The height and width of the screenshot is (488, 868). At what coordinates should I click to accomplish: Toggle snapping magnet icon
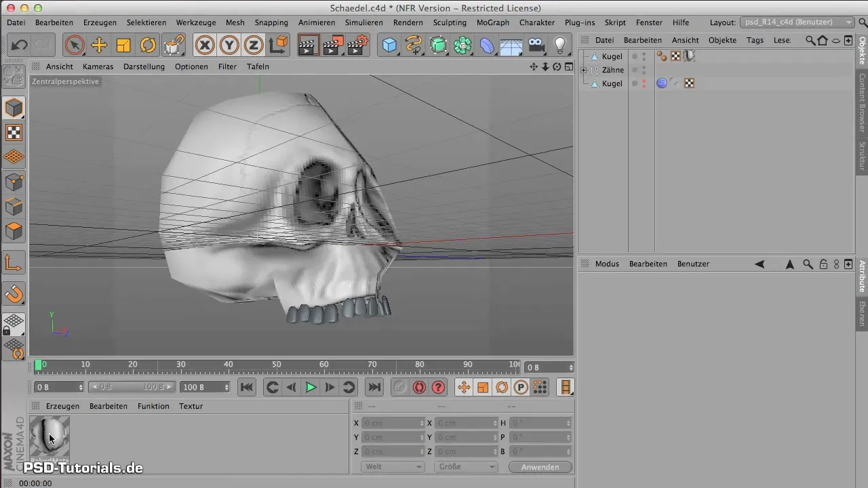[14, 293]
